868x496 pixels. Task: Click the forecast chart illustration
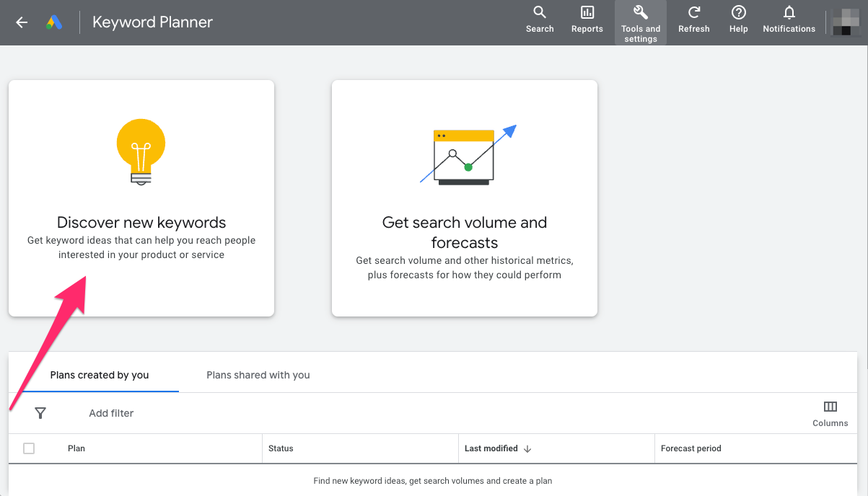tap(468, 154)
